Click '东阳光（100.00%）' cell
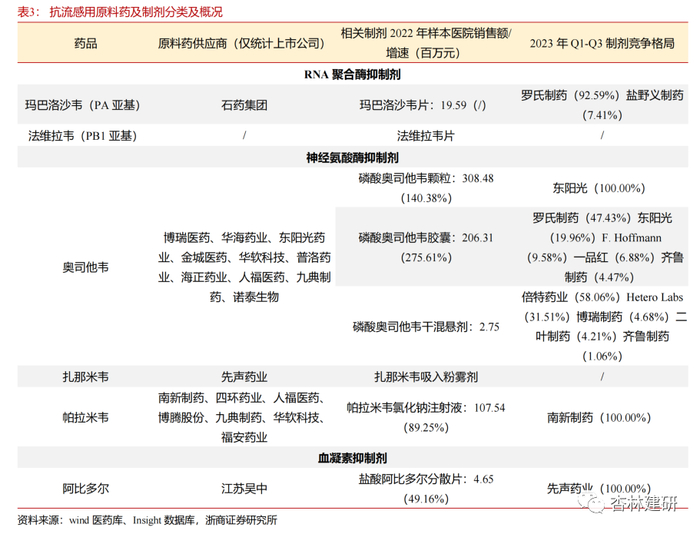The height and width of the screenshot is (534, 700). tap(599, 188)
